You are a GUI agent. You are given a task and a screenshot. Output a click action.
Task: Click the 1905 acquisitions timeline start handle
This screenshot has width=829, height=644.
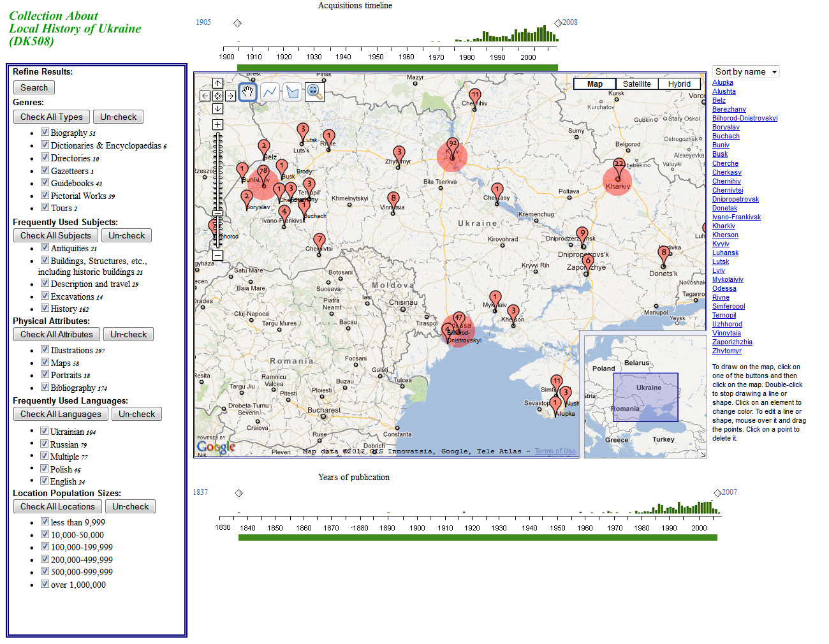[x=237, y=23]
